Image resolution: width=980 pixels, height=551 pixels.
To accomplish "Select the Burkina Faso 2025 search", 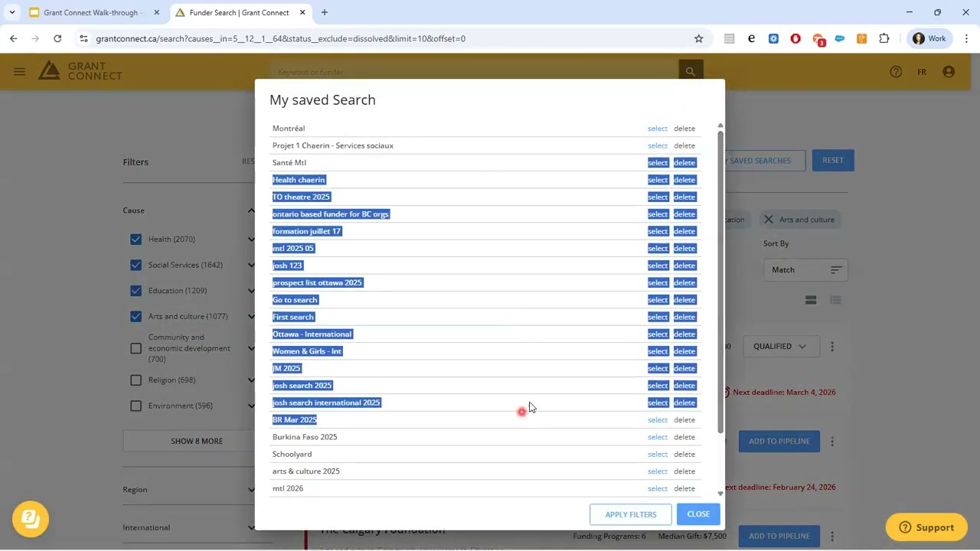I will pyautogui.click(x=658, y=437).
